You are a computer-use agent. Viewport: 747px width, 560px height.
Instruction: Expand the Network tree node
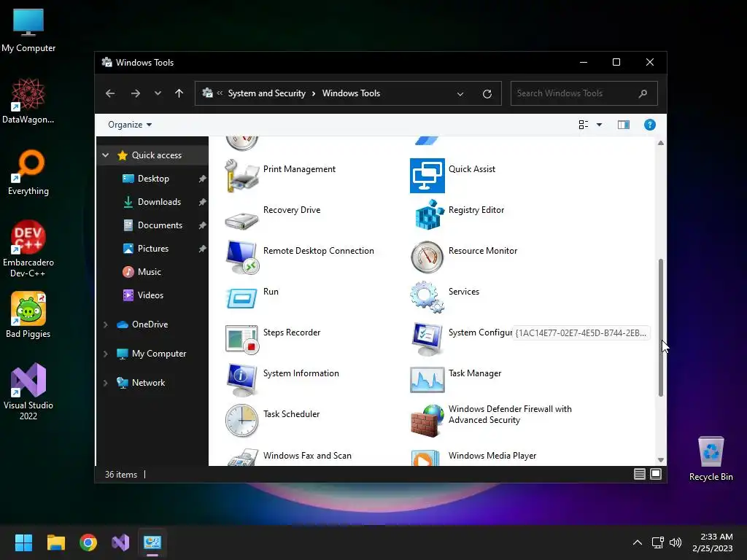point(105,383)
